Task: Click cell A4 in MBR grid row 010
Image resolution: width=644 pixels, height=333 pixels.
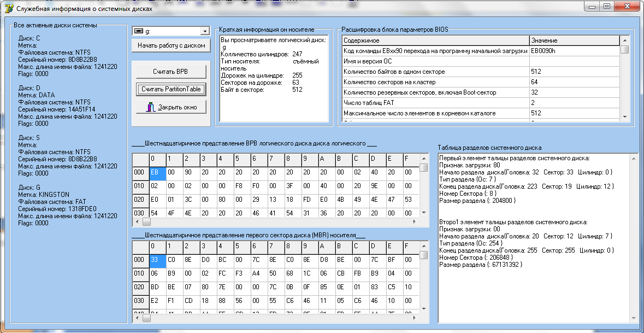Action: (x=259, y=274)
